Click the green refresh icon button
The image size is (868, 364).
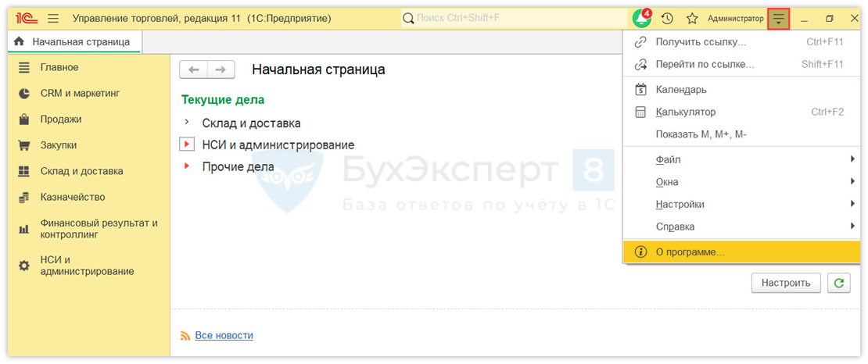pyautogui.click(x=839, y=283)
